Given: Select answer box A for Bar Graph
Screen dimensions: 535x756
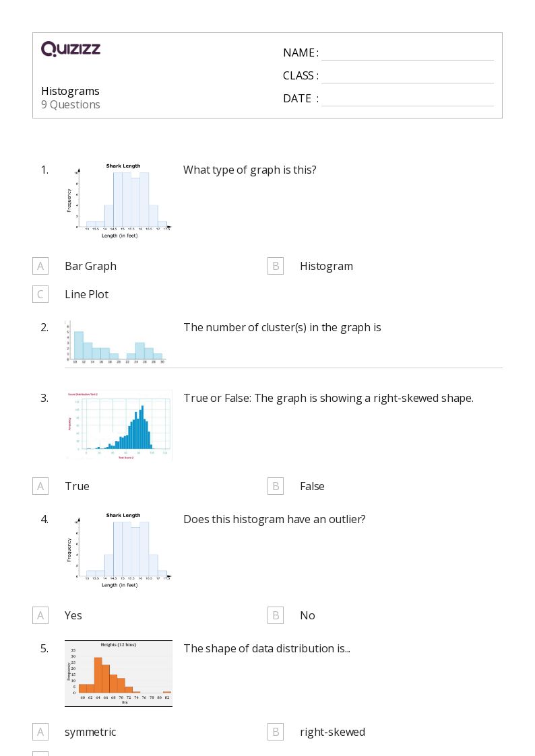Looking at the screenshot, I should [x=40, y=266].
